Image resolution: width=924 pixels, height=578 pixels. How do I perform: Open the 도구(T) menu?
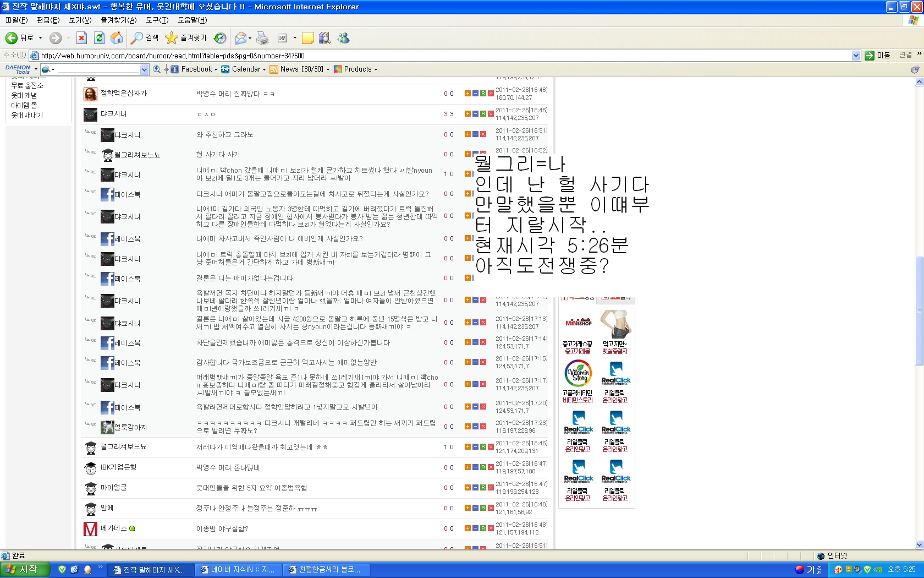[157, 20]
